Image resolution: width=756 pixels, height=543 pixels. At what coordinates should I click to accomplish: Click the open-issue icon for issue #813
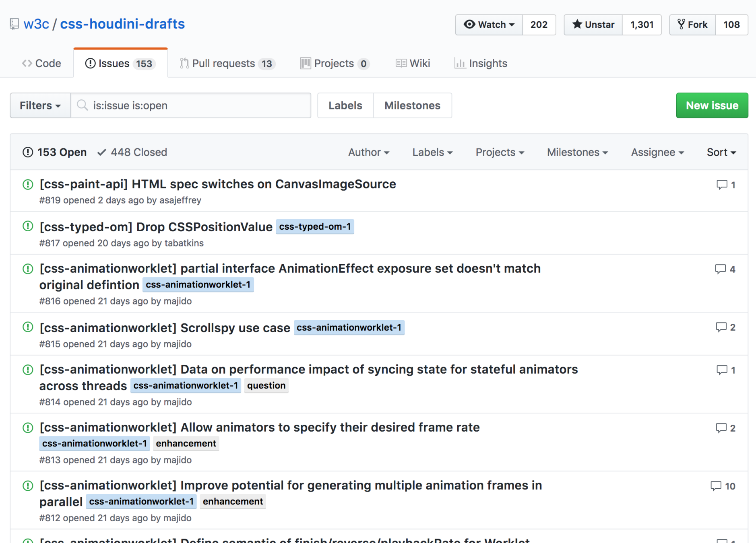tap(28, 428)
